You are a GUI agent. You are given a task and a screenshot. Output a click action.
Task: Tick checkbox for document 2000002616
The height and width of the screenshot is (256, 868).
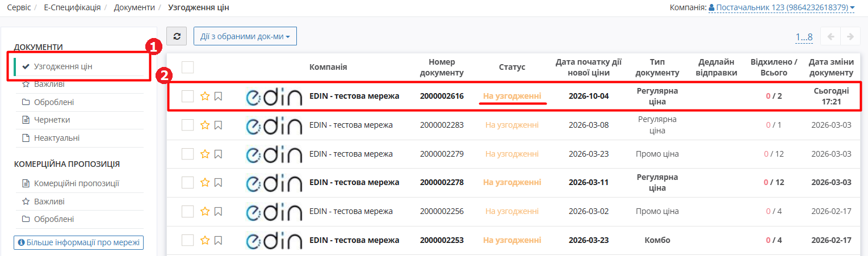click(188, 96)
